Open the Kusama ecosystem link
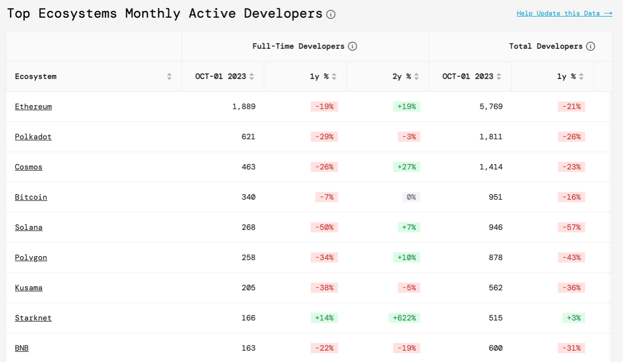The image size is (625, 364). tap(28, 287)
